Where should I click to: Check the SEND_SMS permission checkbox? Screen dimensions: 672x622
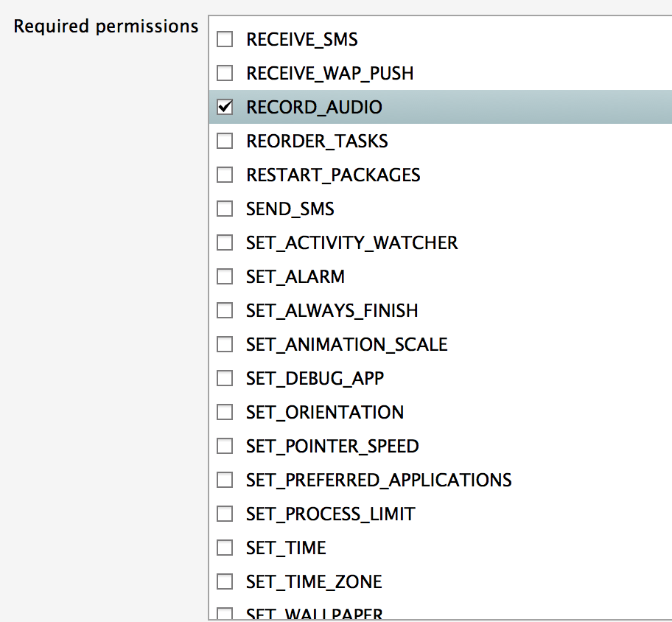[225, 209]
